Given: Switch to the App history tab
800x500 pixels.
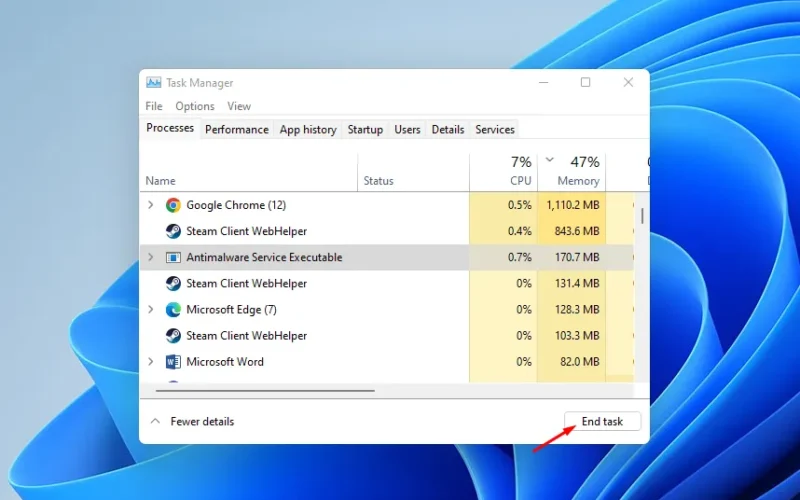Looking at the screenshot, I should 308,130.
